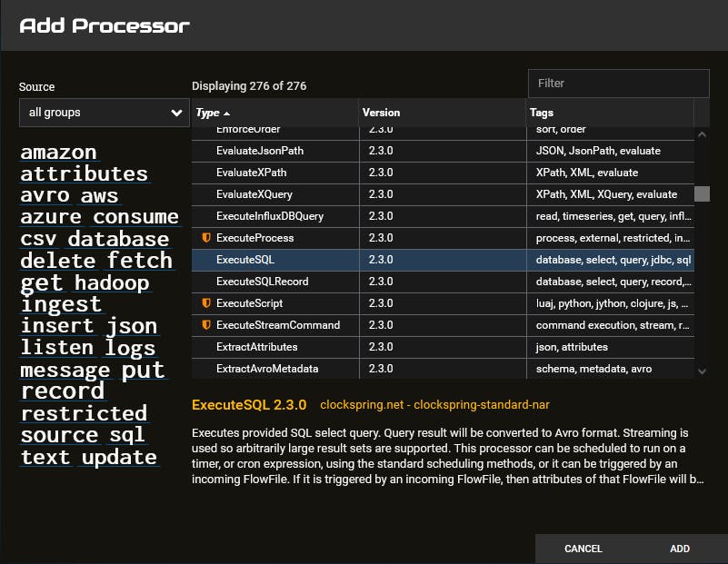
Task: Filter by the text tag
Action: point(45,458)
